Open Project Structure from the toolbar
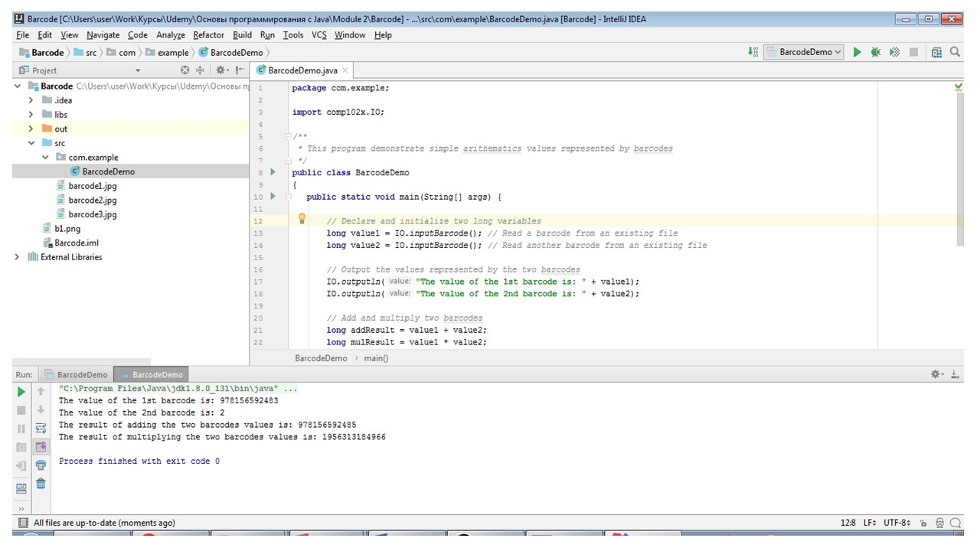Image resolution: width=980 pixels, height=551 pixels. point(936,52)
